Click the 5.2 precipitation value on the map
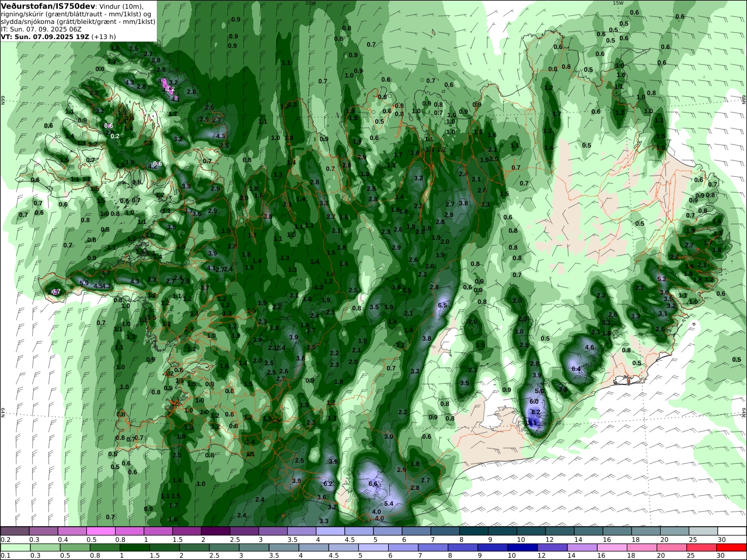 661,279
